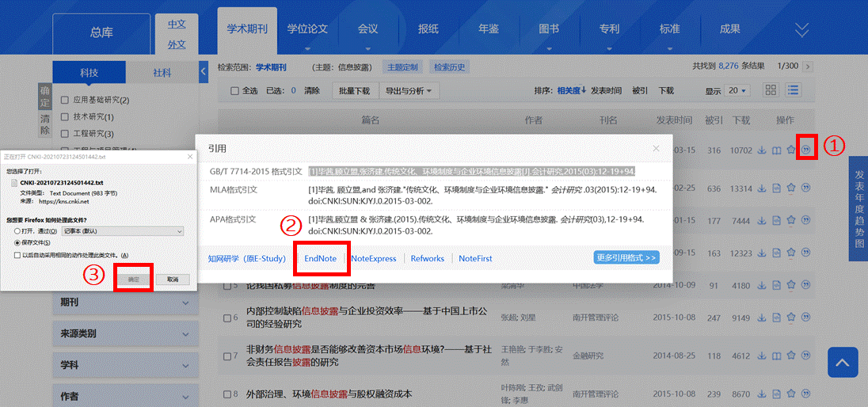The image size is (868, 407).
Task: Click the EndNote export link
Action: pyautogui.click(x=321, y=258)
